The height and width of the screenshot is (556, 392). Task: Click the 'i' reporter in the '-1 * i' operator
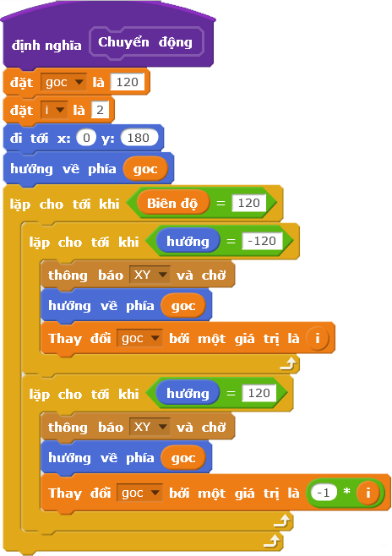(x=367, y=493)
